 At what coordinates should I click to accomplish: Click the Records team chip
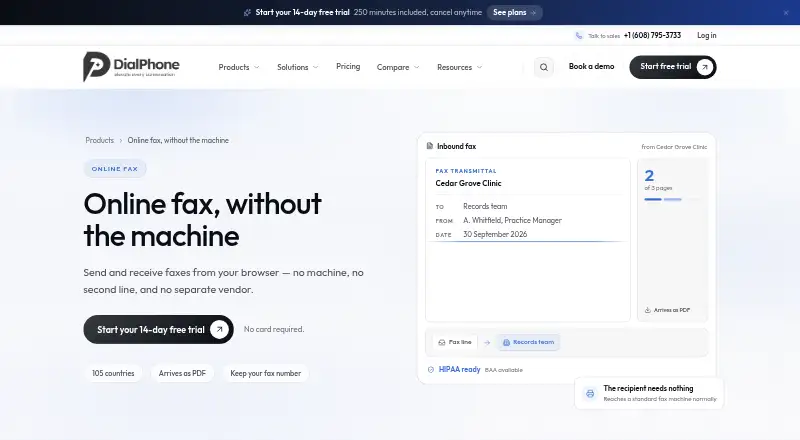coord(529,343)
